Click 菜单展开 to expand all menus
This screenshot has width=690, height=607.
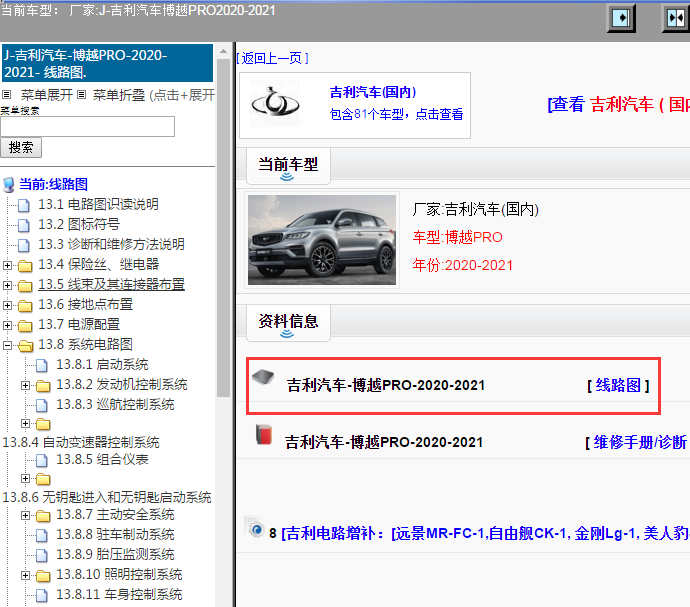(46, 95)
